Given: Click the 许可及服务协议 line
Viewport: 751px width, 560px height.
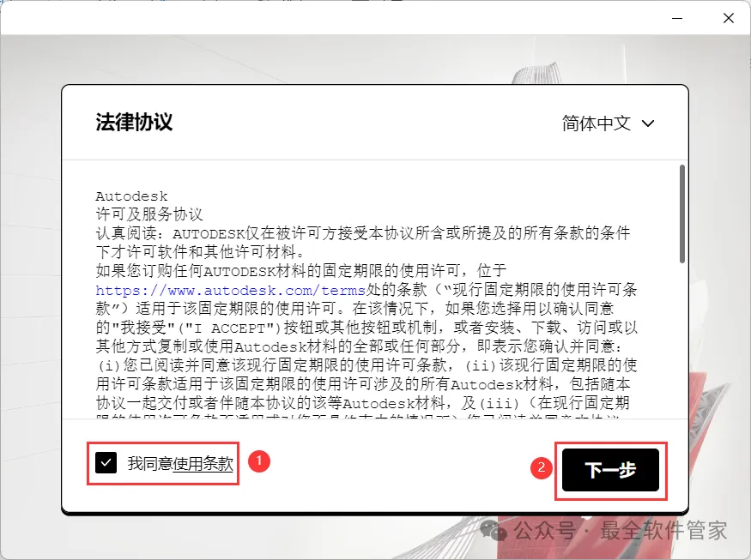Looking at the screenshot, I should [x=149, y=214].
